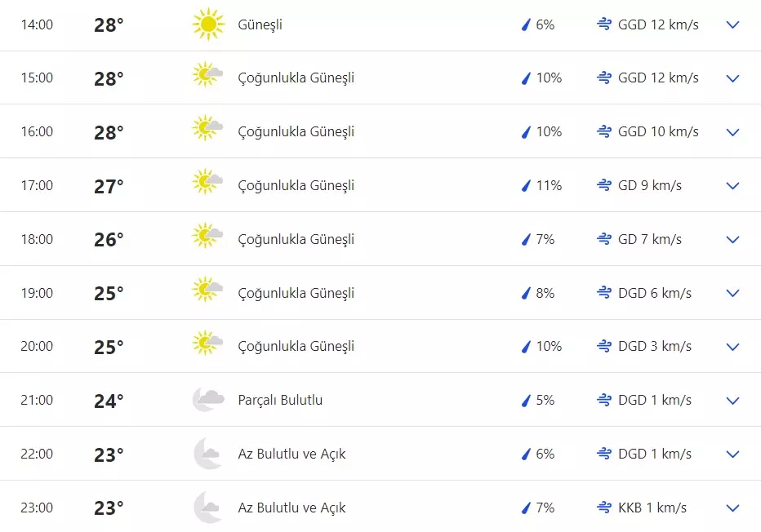
Task: Click the GD 7 km/s wind reading
Action: [x=649, y=239]
